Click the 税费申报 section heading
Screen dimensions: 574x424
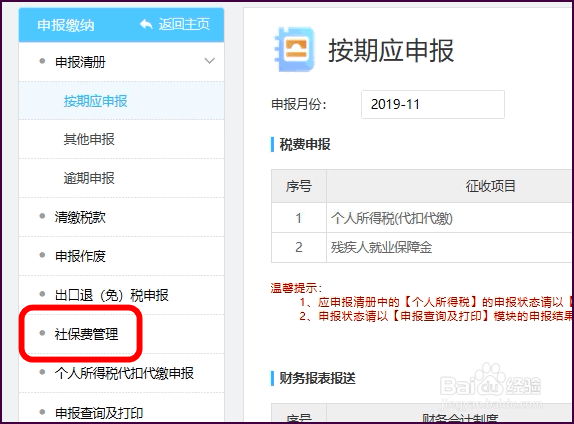[x=305, y=144]
